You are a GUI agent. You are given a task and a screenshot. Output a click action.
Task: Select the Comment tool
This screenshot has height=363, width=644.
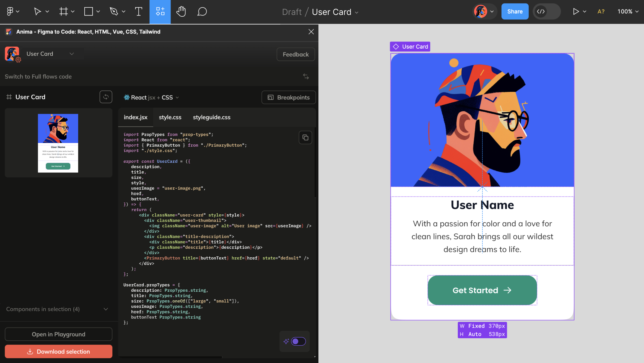point(202,12)
